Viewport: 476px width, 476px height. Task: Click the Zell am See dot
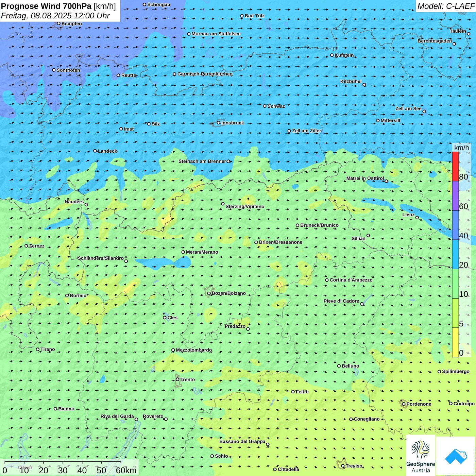[x=424, y=111]
